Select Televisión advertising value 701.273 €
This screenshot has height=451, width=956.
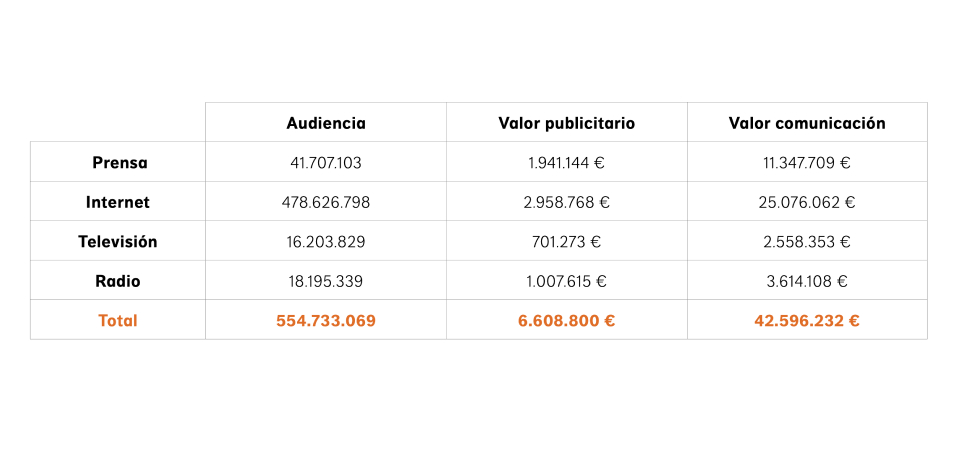[x=566, y=241]
